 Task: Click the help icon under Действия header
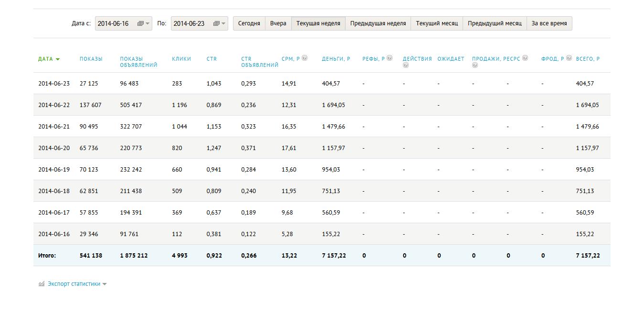[x=405, y=65]
